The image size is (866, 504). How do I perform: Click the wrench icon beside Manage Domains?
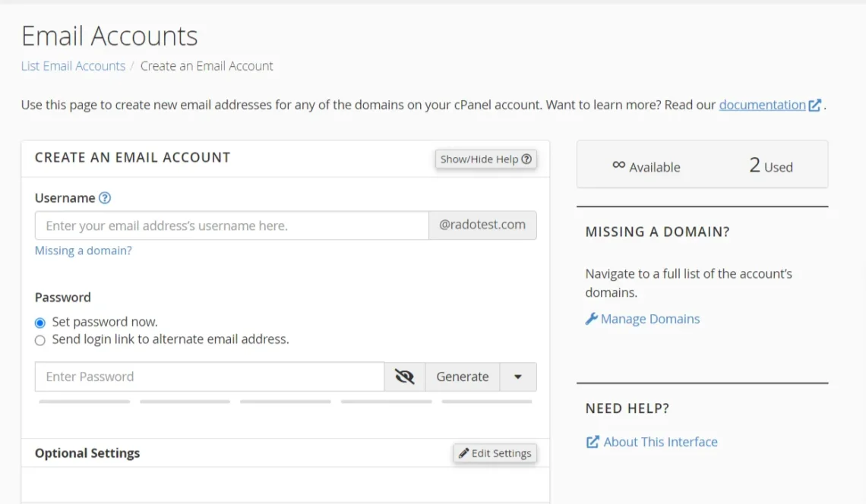tap(592, 319)
